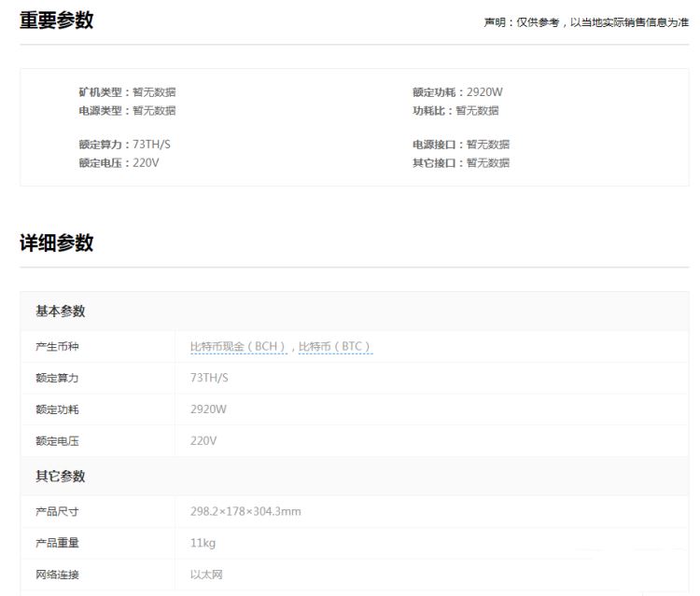Click the 220V value in table

[203, 441]
